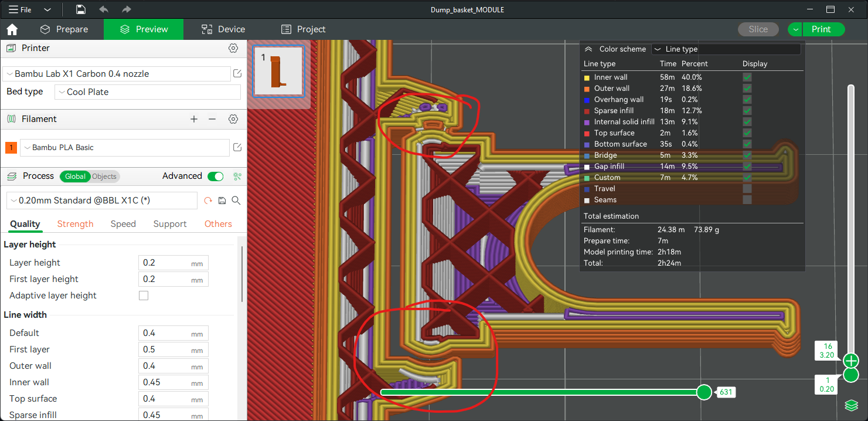868x421 pixels.
Task: Click the horizontal move slider handle
Action: 704,392
